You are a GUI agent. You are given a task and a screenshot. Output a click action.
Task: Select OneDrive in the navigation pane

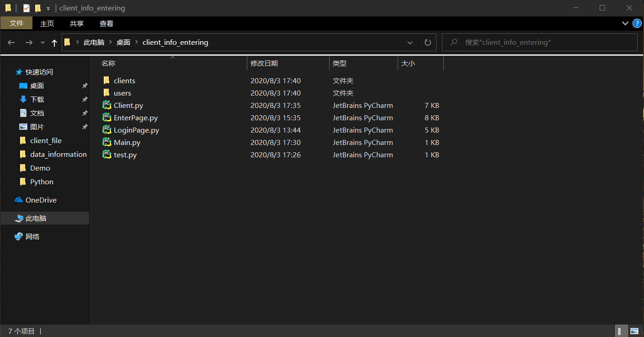(41, 200)
